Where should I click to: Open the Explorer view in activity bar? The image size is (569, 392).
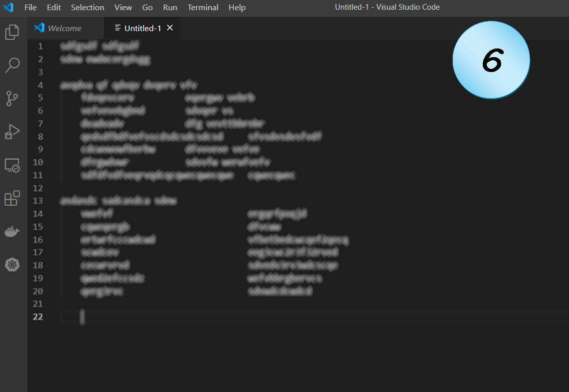pos(12,32)
